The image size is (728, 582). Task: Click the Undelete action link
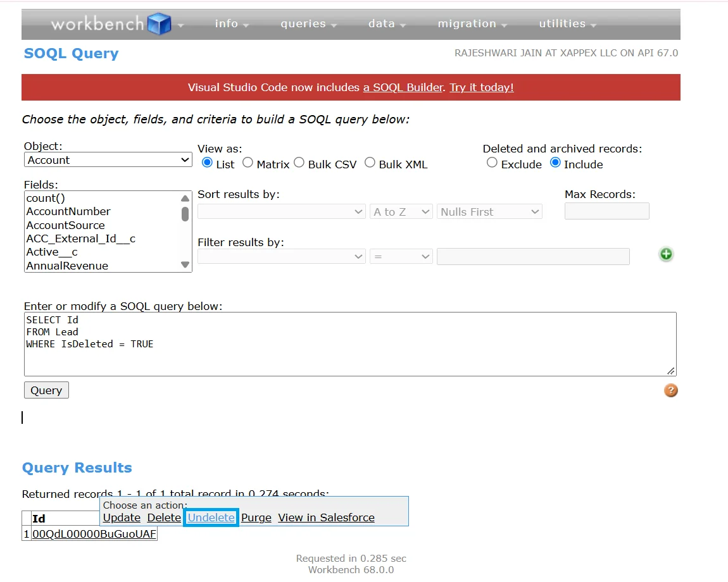[211, 517]
